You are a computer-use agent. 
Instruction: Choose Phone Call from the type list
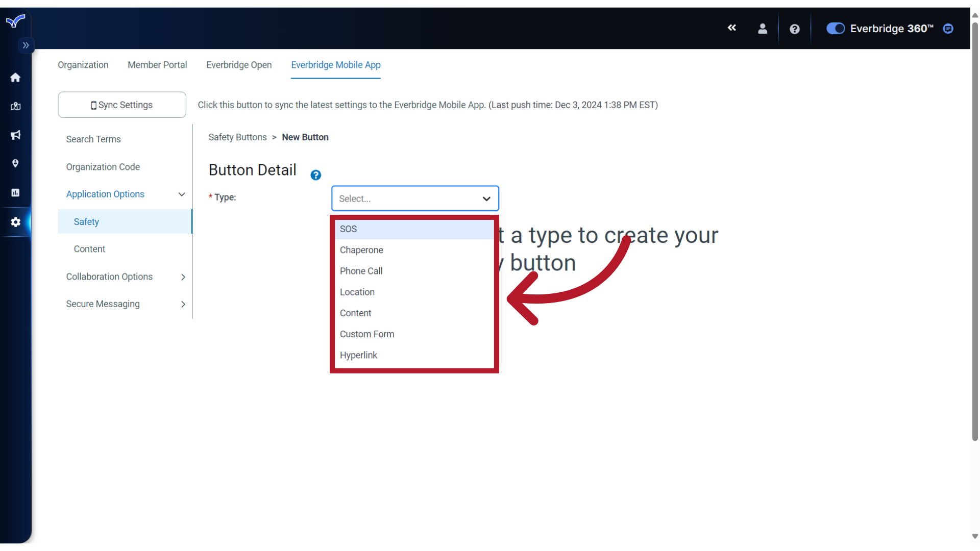(414, 271)
